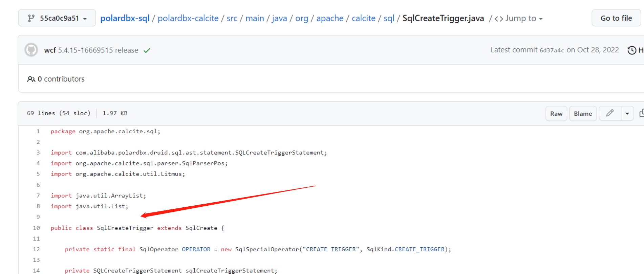View the Raw file

[556, 114]
